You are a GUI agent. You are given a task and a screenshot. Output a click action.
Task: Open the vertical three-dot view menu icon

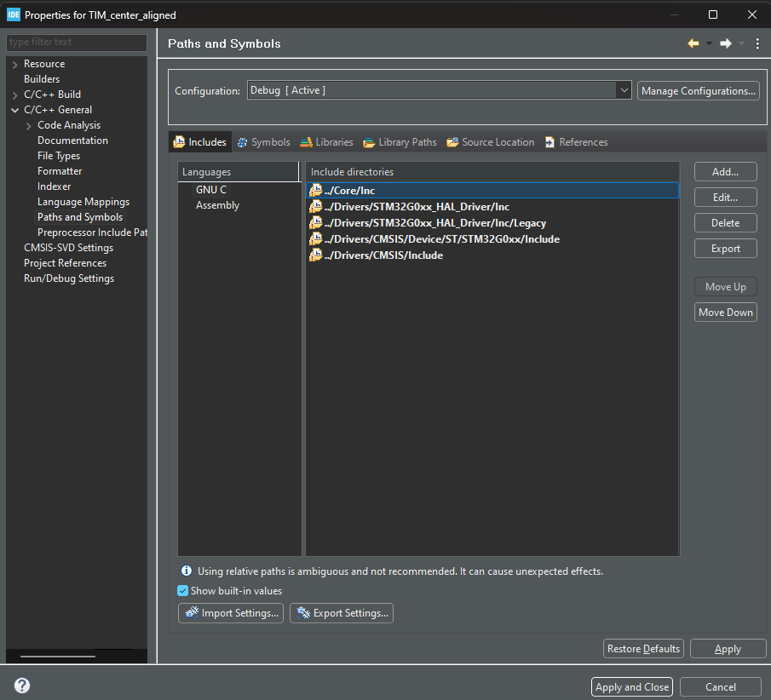point(757,43)
